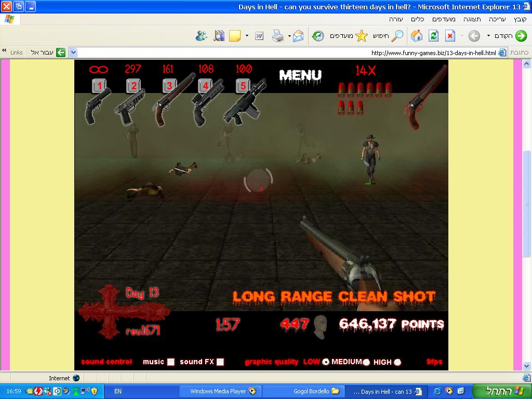Set graphic quality to HIGH

point(397,362)
